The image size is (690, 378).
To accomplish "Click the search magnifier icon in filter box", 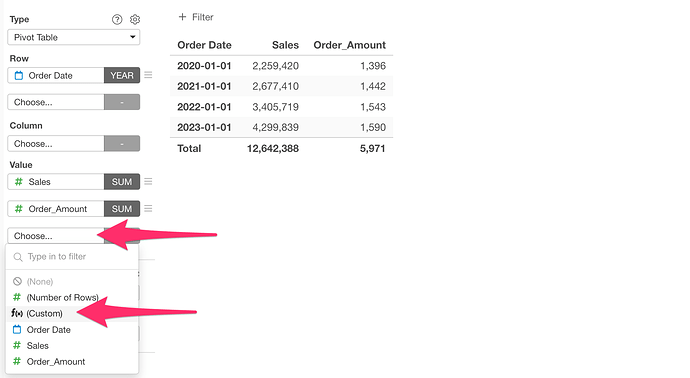I will [x=18, y=257].
